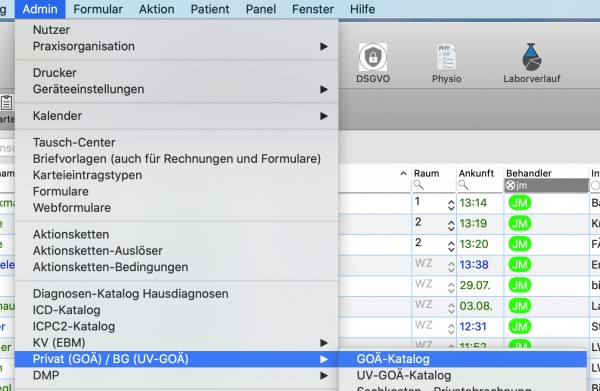The width and height of the screenshot is (600, 391).
Task: Click the JM badge in the 29.07. row
Action: point(520,285)
